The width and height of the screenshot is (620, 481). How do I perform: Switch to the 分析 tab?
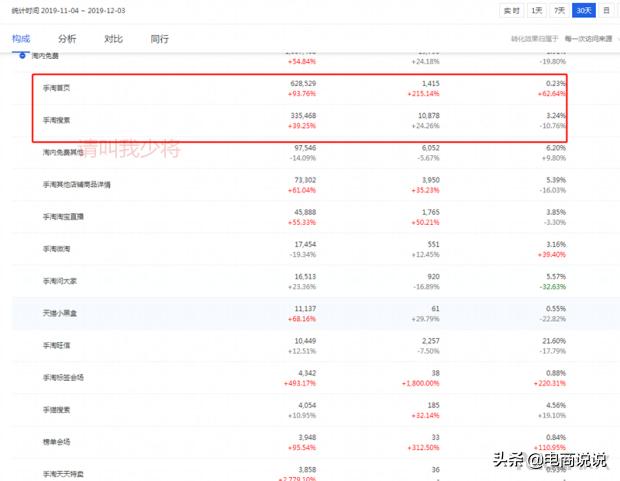67,39
